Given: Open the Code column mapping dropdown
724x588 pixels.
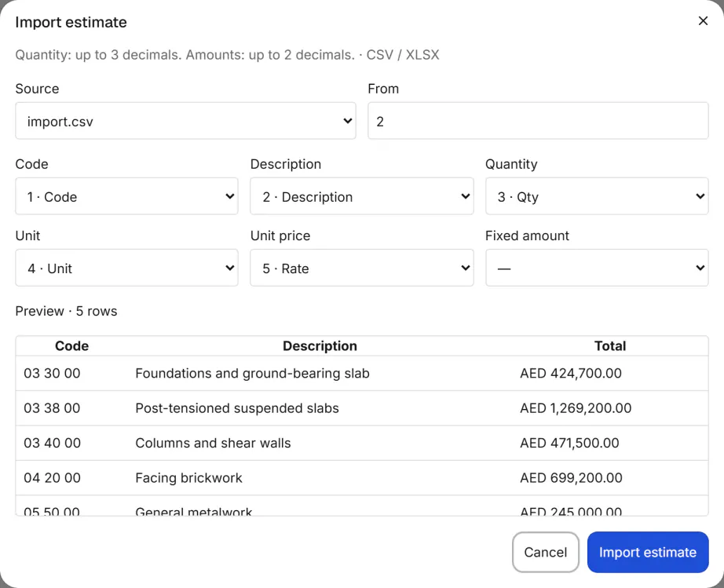Looking at the screenshot, I should click(x=126, y=196).
